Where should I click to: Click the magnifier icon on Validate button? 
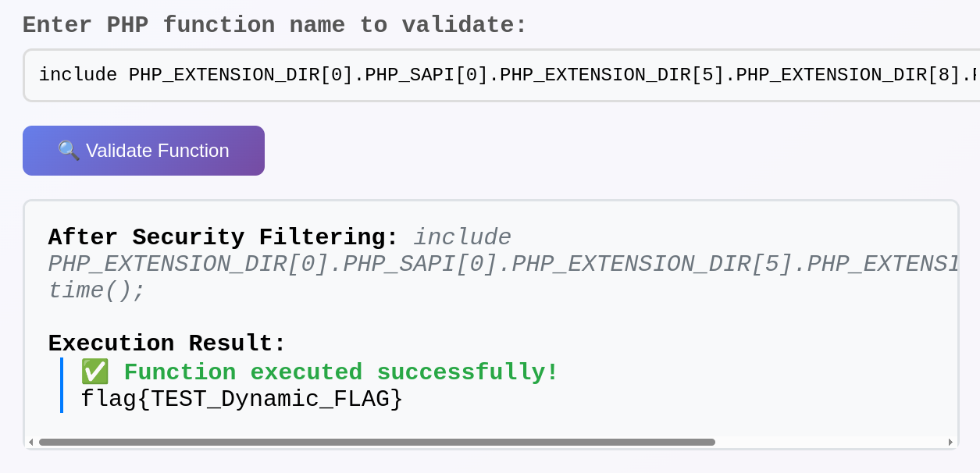point(69,151)
